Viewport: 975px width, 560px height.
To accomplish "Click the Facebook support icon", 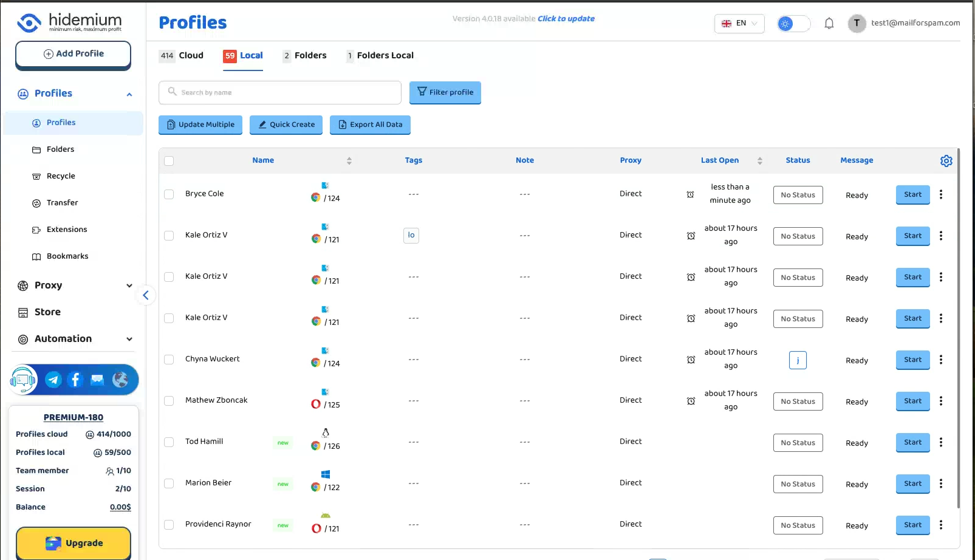I will click(x=75, y=380).
